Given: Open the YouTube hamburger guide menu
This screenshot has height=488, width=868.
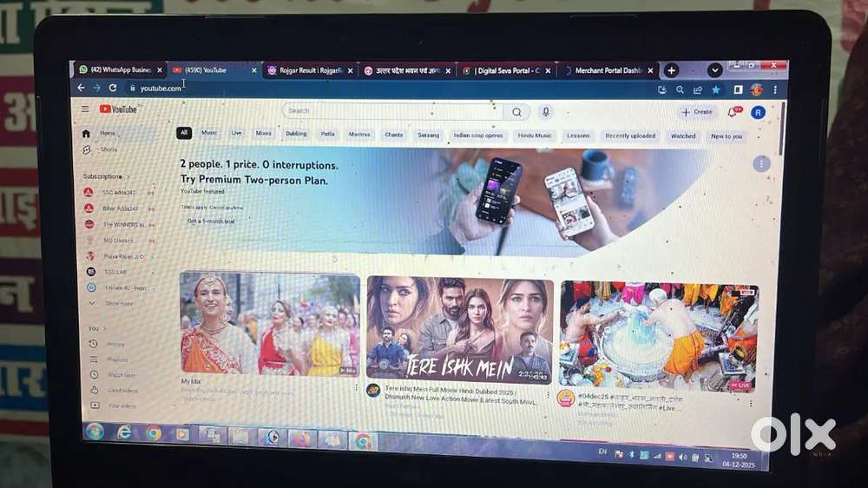Looking at the screenshot, I should pyautogui.click(x=85, y=109).
